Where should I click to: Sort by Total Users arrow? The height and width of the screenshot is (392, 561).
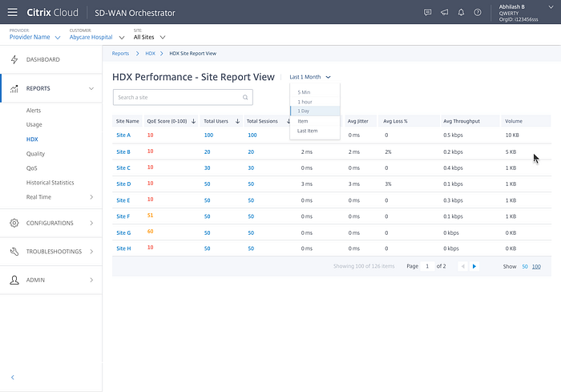point(237,121)
